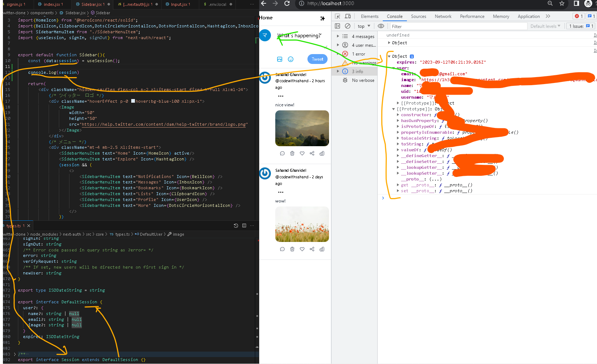Switch to the Sources tab in DevTools
Viewport: 597px width, 364px height.
[x=419, y=16]
